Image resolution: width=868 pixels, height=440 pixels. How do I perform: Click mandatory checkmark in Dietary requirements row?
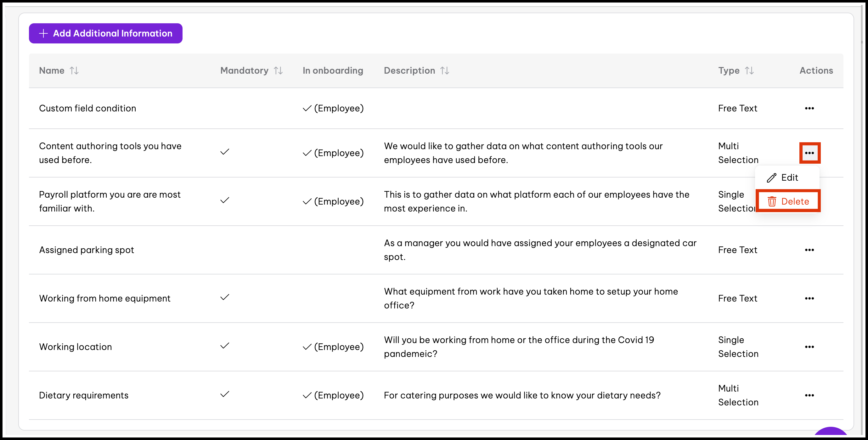225,394
